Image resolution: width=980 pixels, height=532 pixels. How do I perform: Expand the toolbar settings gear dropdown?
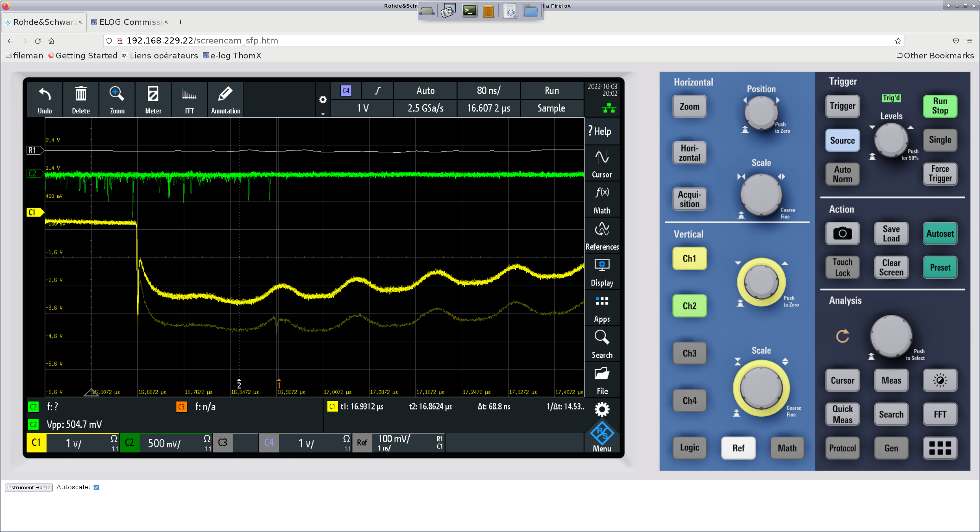click(x=323, y=100)
